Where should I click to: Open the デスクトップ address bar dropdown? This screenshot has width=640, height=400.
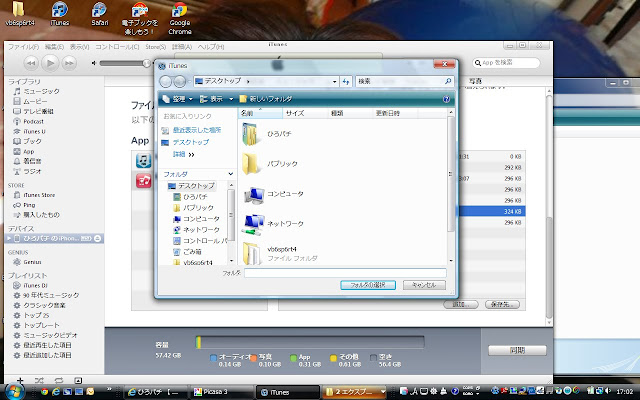click(335, 82)
